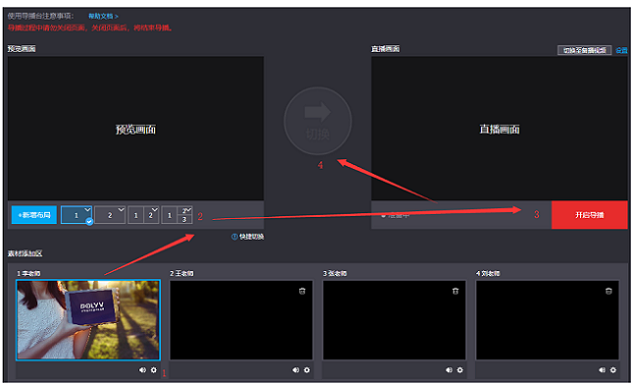
Task: Open settings gear for source 1 feed
Action: 154,369
